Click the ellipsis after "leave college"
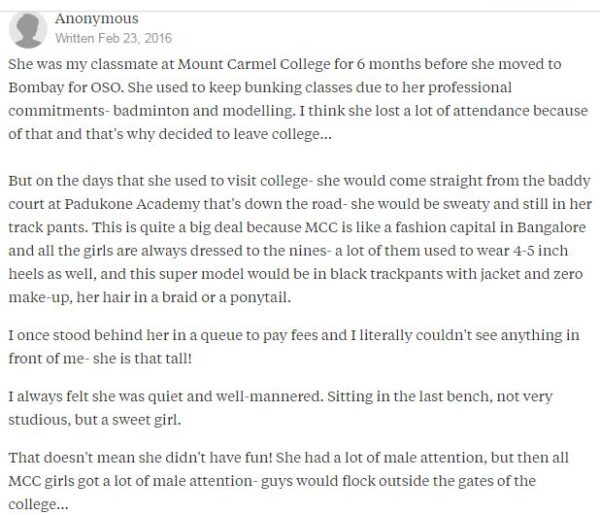The image size is (600, 515). 326,134
